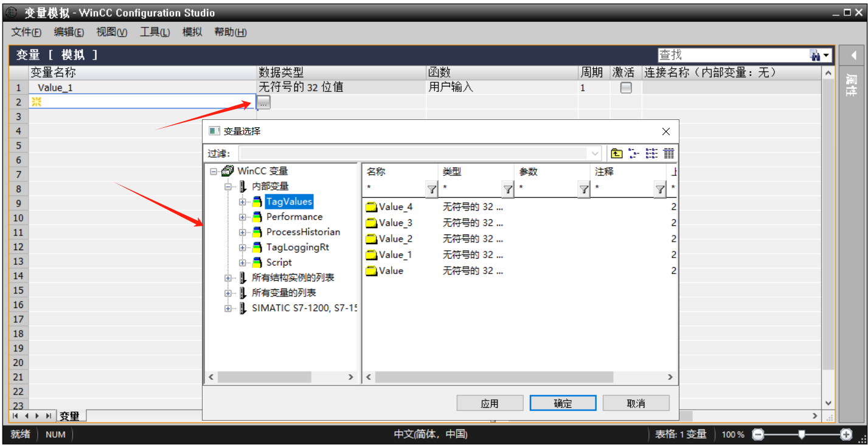Select the Value tag in list
Screen dimensions: 868x445
pyautogui.click(x=391, y=271)
